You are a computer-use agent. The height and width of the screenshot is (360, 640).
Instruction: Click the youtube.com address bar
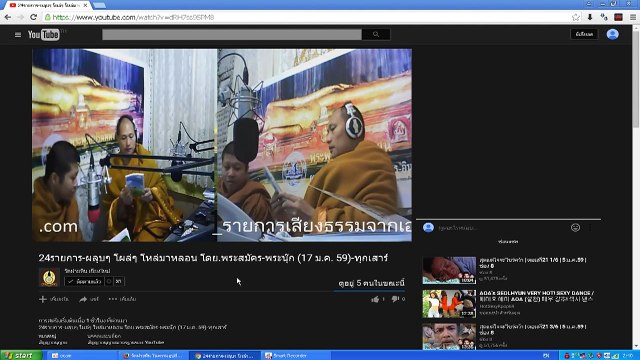306,17
